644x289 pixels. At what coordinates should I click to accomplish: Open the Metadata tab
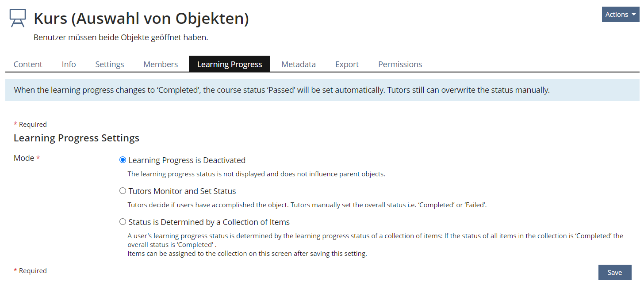click(299, 65)
